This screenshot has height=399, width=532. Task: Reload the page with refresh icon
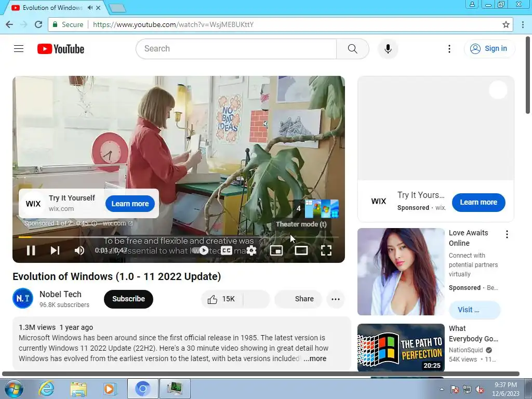[x=38, y=24]
